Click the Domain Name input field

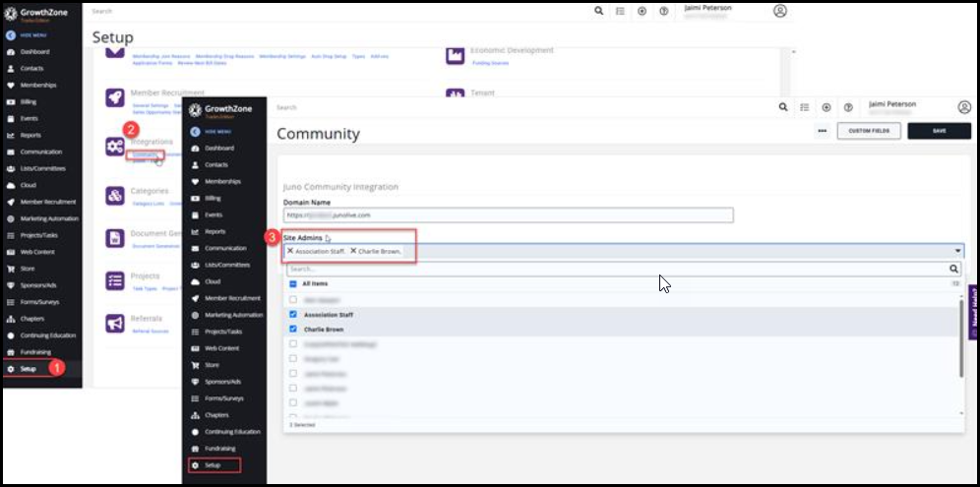click(508, 214)
